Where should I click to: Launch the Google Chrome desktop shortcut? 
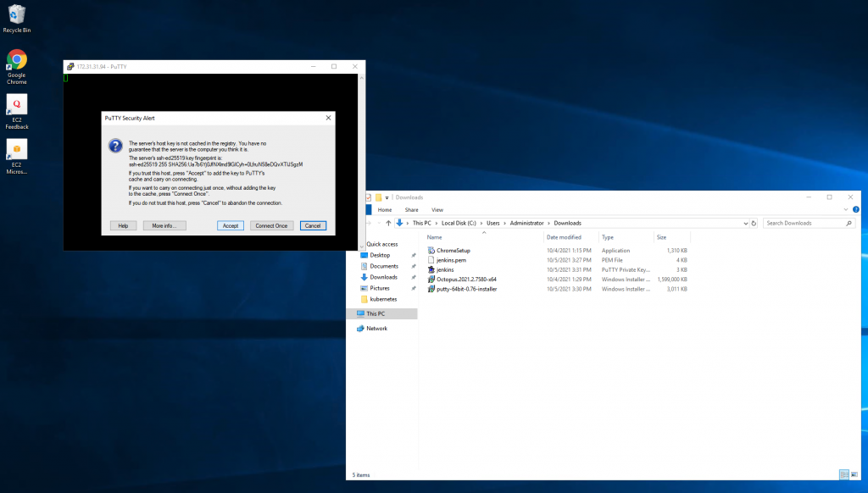coord(17,66)
